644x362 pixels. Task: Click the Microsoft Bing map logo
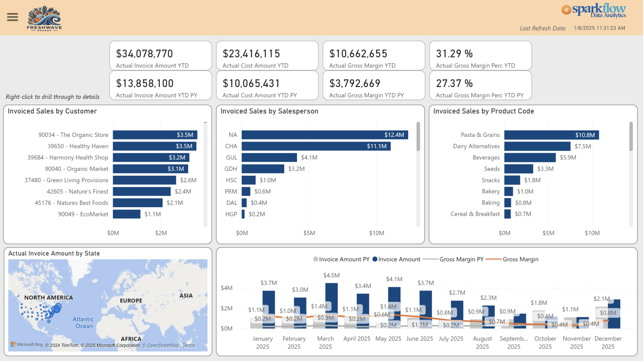(x=27, y=345)
